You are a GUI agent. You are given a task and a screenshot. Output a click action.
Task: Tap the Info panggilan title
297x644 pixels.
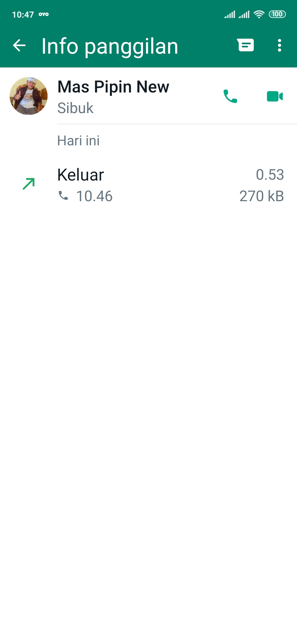110,46
